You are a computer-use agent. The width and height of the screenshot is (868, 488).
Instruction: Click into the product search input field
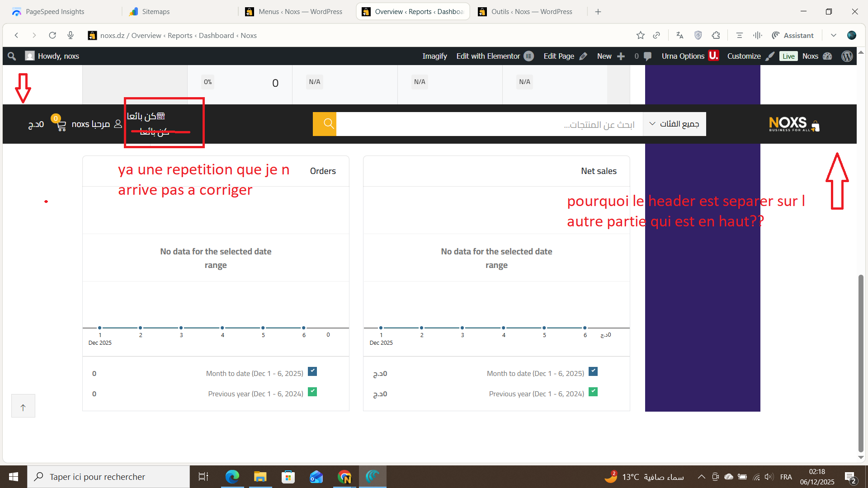(488, 124)
